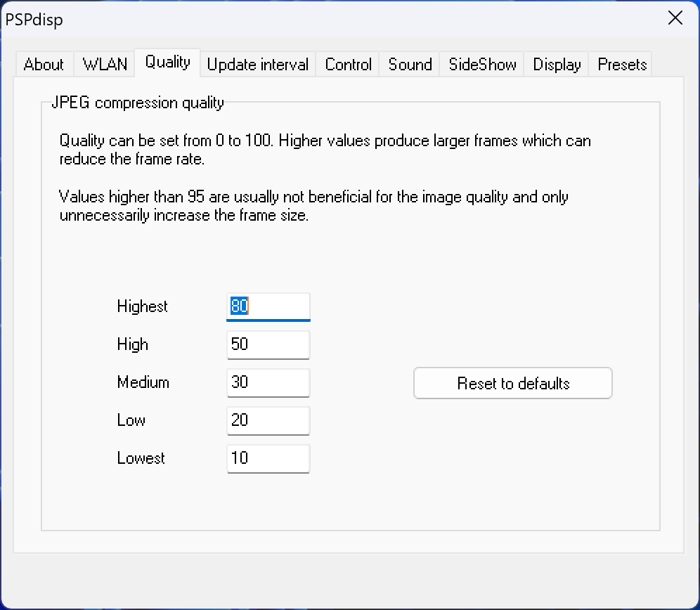Focus the High quality field showing 50

coord(268,345)
